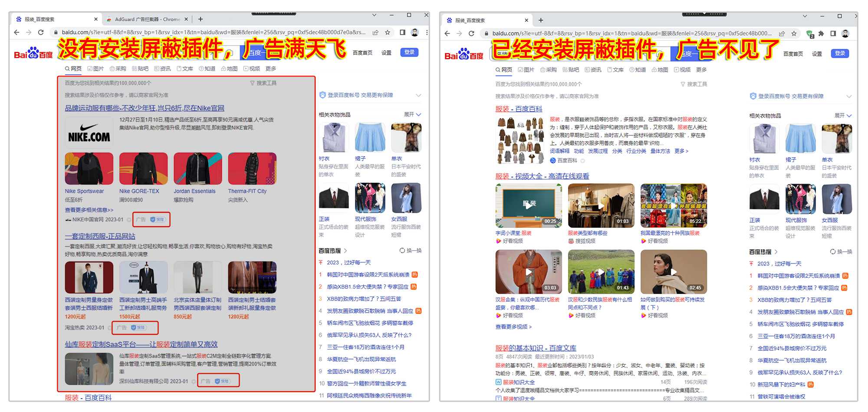Select 视频 tab in right window
868x412 pixels.
pos(682,69)
